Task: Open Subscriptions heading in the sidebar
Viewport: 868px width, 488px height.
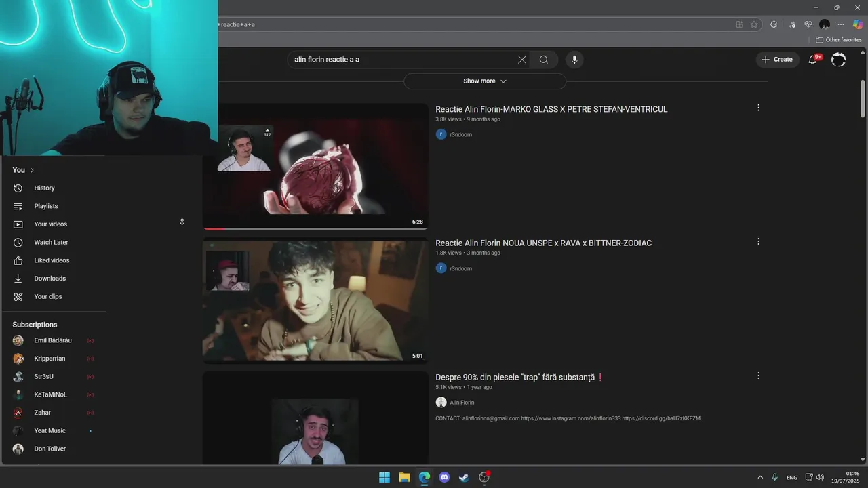Action: pyautogui.click(x=35, y=325)
